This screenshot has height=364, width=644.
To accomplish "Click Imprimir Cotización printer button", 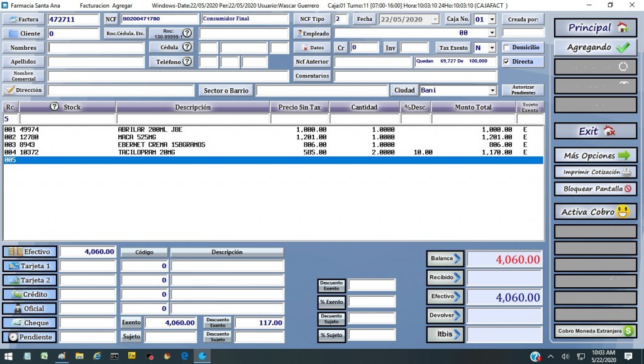I will click(595, 172).
